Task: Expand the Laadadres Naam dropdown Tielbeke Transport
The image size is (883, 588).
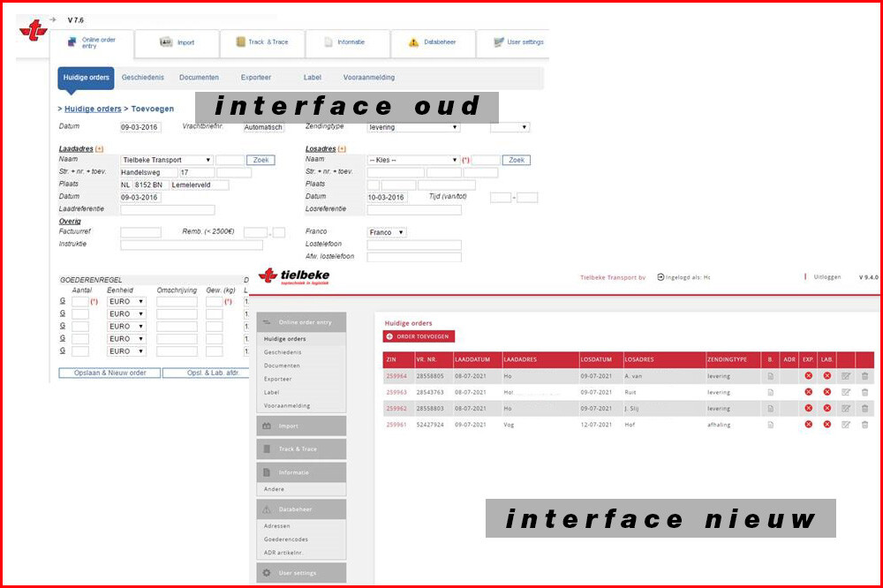Action: click(x=167, y=160)
